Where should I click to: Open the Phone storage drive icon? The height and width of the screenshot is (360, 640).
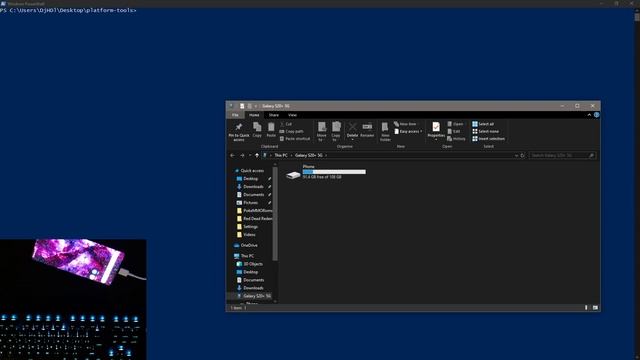293,175
